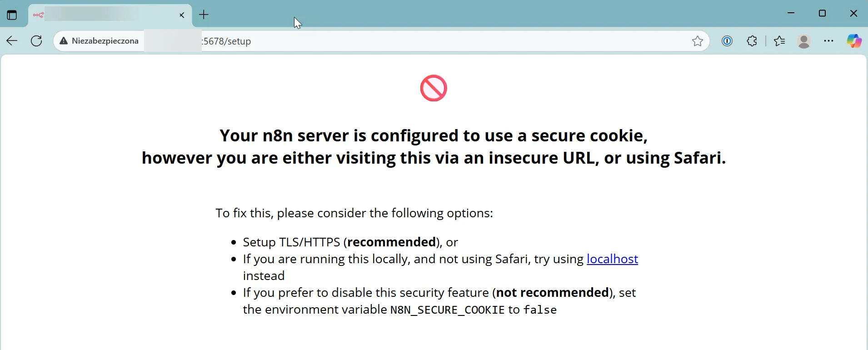Image resolution: width=868 pixels, height=350 pixels.
Task: Go back to the previous page
Action: click(x=12, y=41)
